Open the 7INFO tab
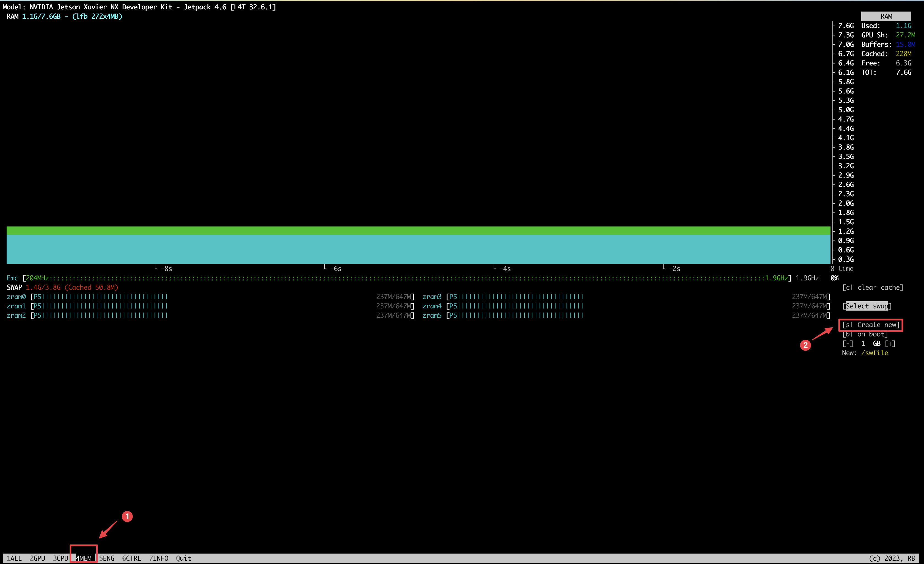 (x=159, y=558)
